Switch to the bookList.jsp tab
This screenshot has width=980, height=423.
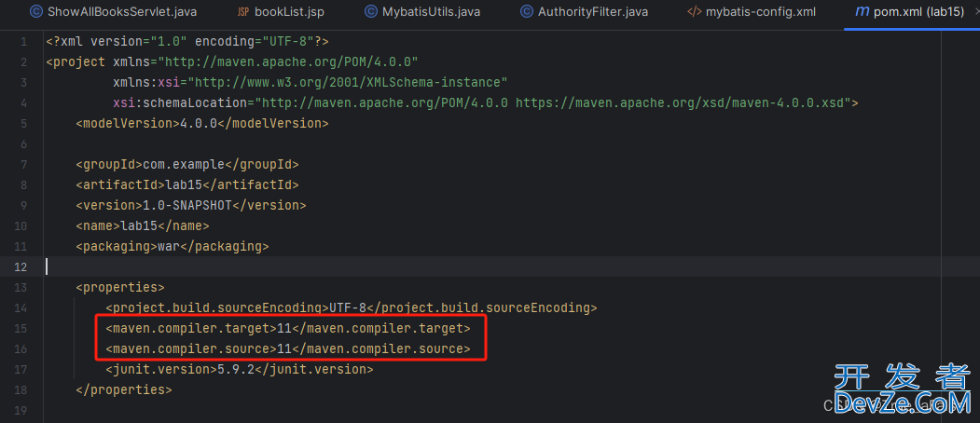288,12
